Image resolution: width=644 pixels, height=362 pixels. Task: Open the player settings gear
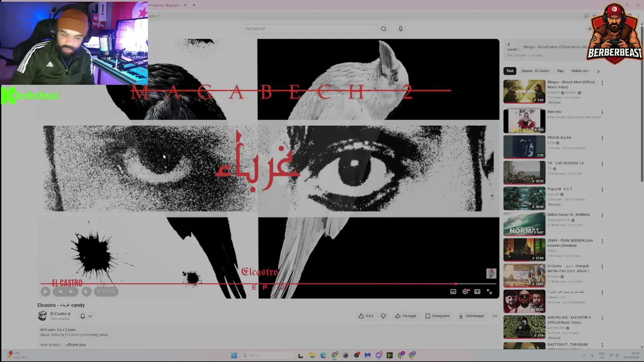tap(465, 292)
